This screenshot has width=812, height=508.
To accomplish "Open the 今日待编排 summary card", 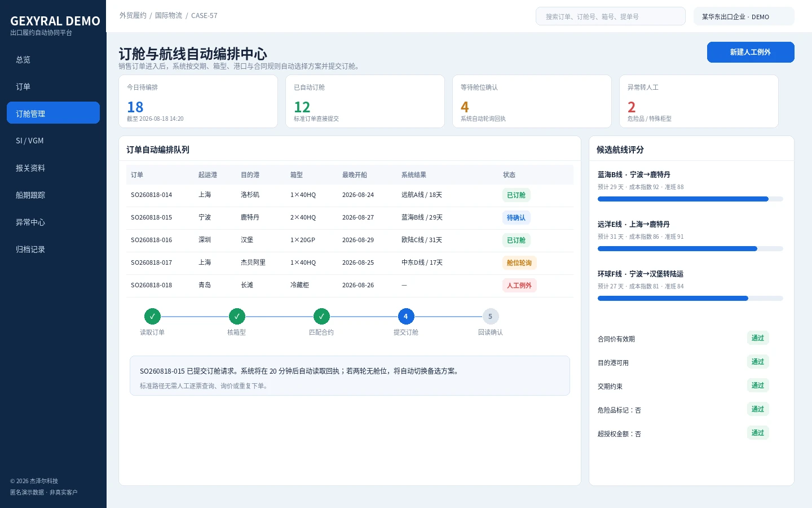I will pos(198,102).
